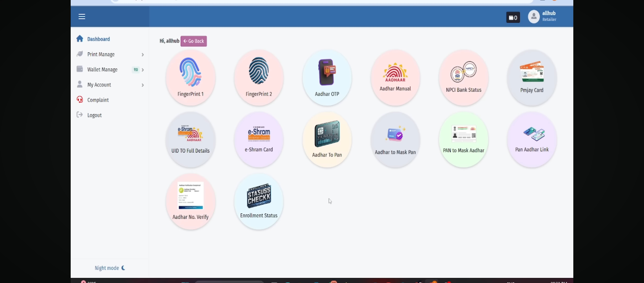Open the allhub Retailer profile avatar
Image resolution: width=644 pixels, height=283 pixels.
(x=534, y=17)
